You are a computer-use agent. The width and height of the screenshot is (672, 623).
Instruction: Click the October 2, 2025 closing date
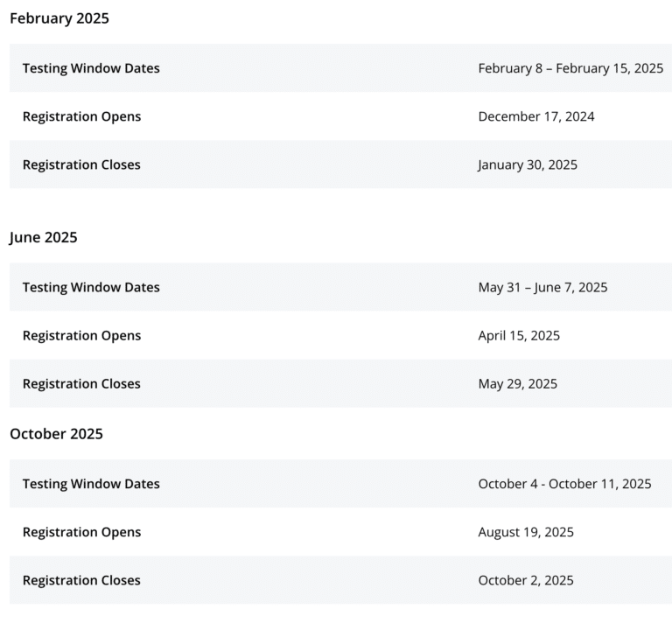(x=526, y=580)
